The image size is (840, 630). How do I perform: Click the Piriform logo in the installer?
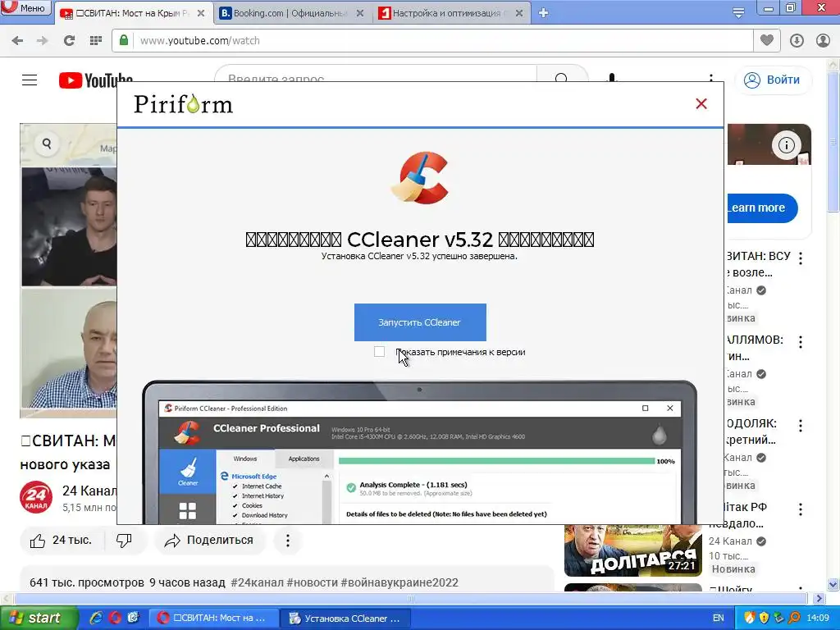183,104
